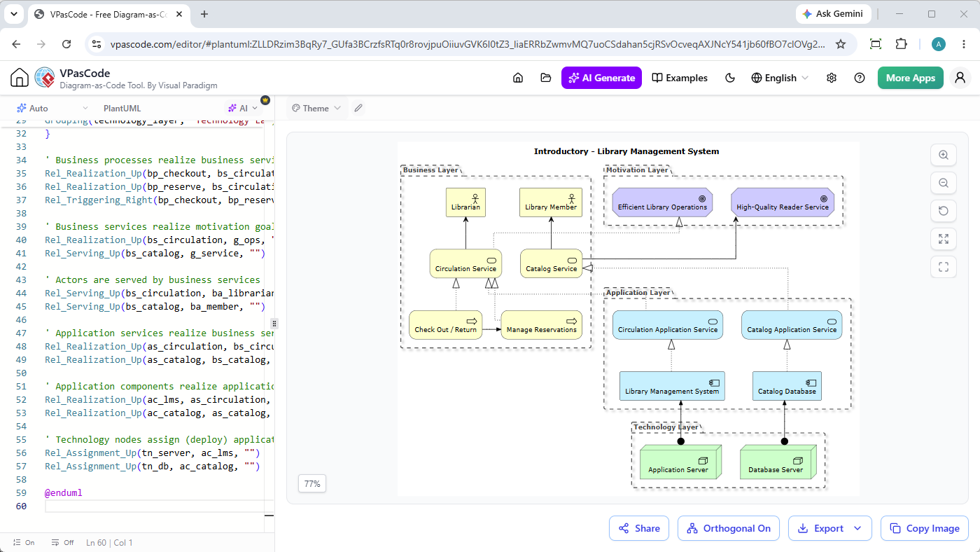The width and height of the screenshot is (980, 552).
Task: Reload the page
Action: (66, 44)
